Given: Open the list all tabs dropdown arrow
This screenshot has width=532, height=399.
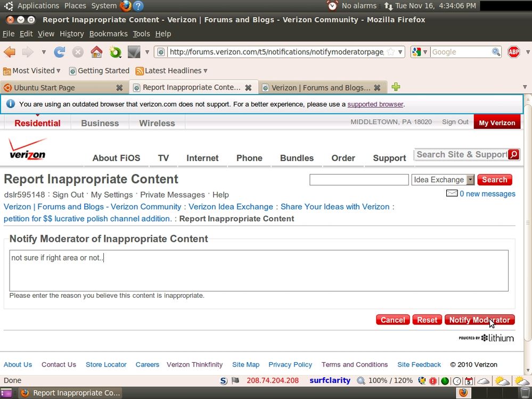Looking at the screenshot, I should [x=525, y=87].
